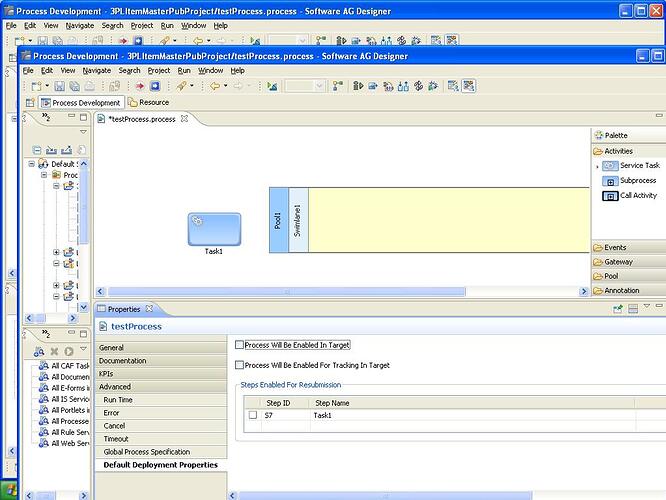Open the General properties section
The width and height of the screenshot is (666, 500).
pos(161,347)
